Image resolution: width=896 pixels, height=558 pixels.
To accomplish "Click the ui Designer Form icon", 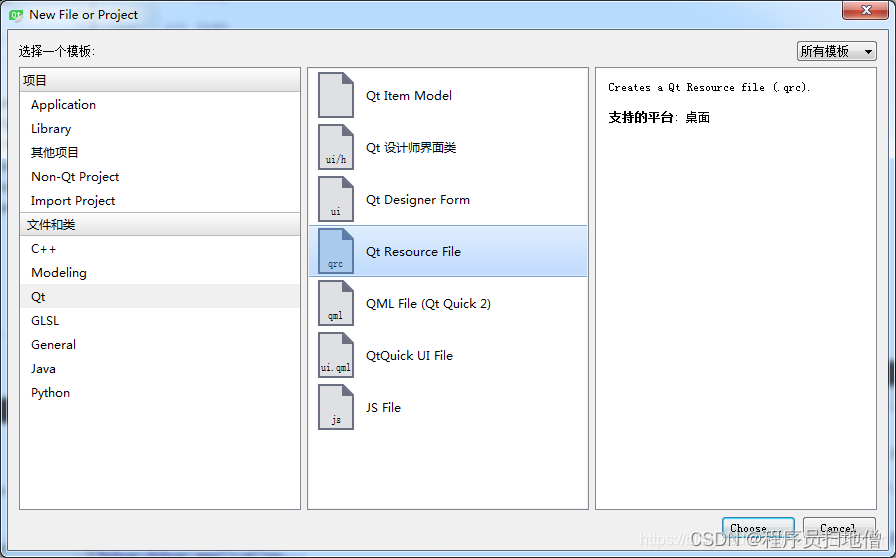I will [x=336, y=199].
